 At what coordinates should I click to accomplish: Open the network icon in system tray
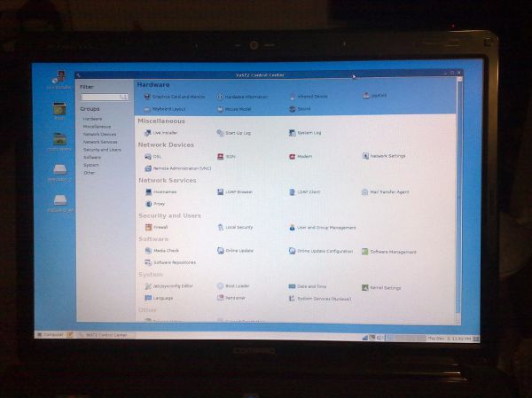pos(365,338)
